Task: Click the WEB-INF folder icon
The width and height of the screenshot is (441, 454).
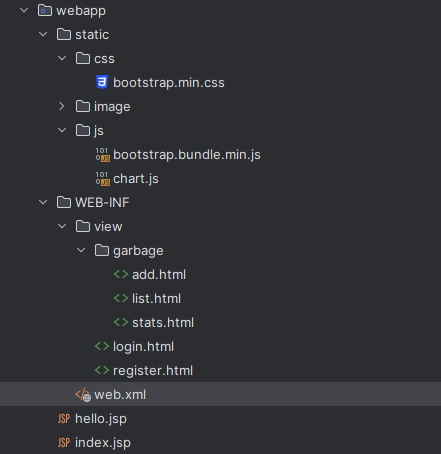Action: click(64, 202)
